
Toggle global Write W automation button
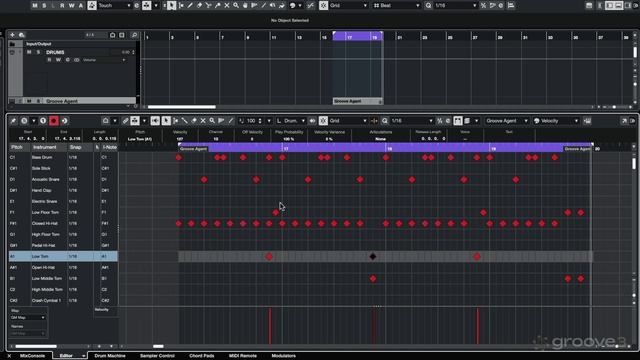(x=71, y=5)
